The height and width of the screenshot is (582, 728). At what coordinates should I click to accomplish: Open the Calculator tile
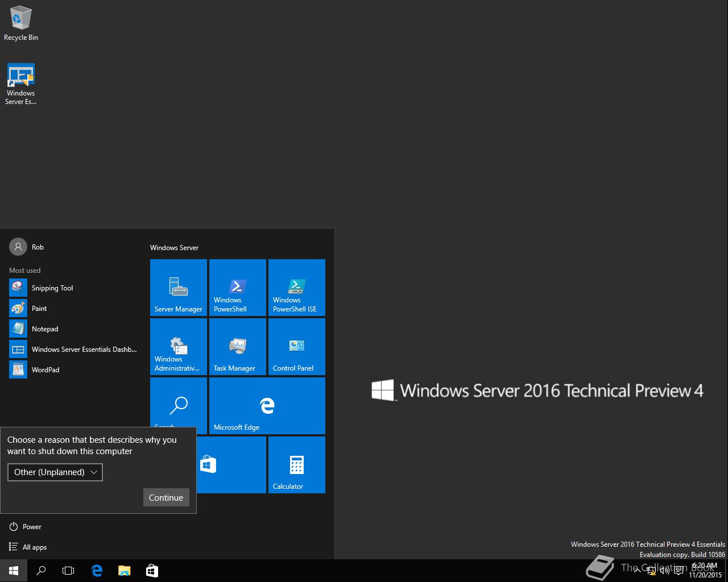pos(297,465)
